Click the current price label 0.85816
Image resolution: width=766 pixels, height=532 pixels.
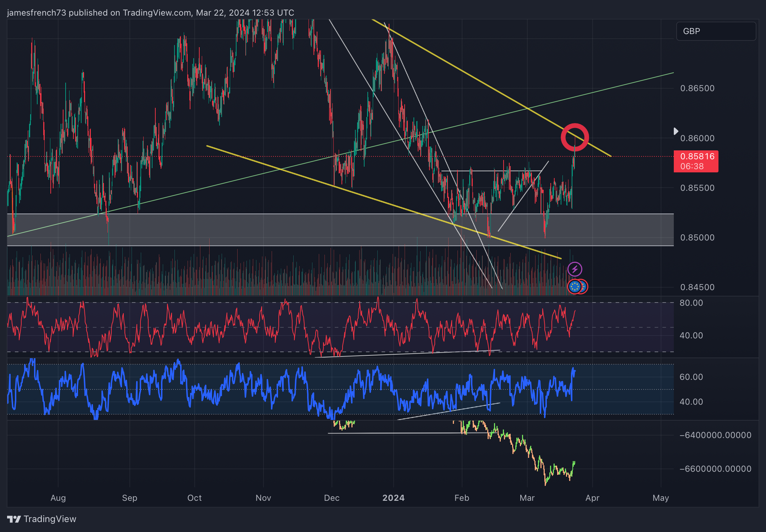click(696, 161)
